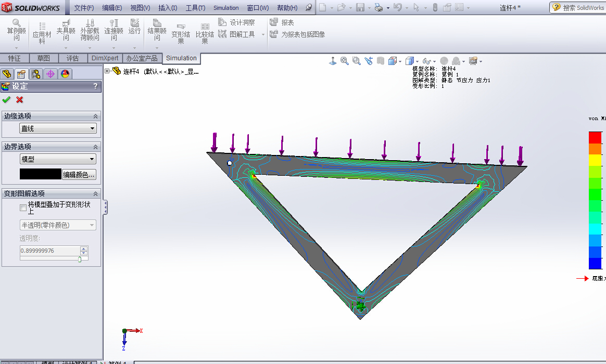
Task: Click the 设定 panel help question mark
Action: pyautogui.click(x=95, y=86)
